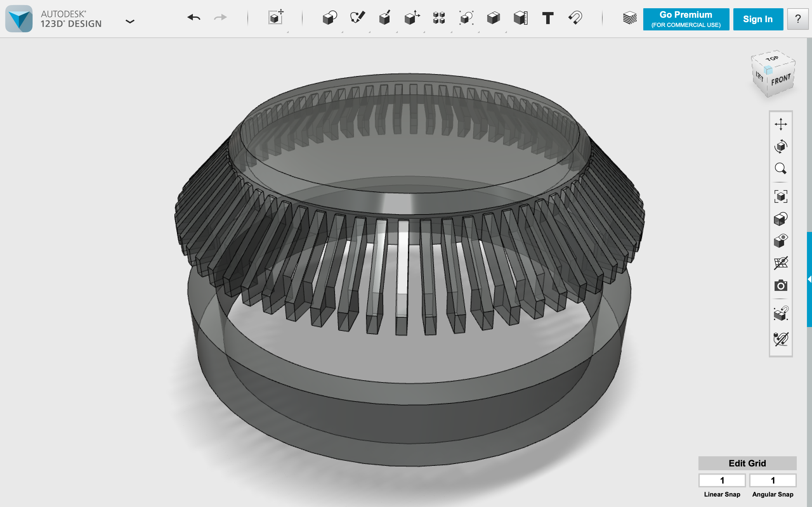The height and width of the screenshot is (507, 812).
Task: Open the Primitives tool menu
Action: click(330, 18)
